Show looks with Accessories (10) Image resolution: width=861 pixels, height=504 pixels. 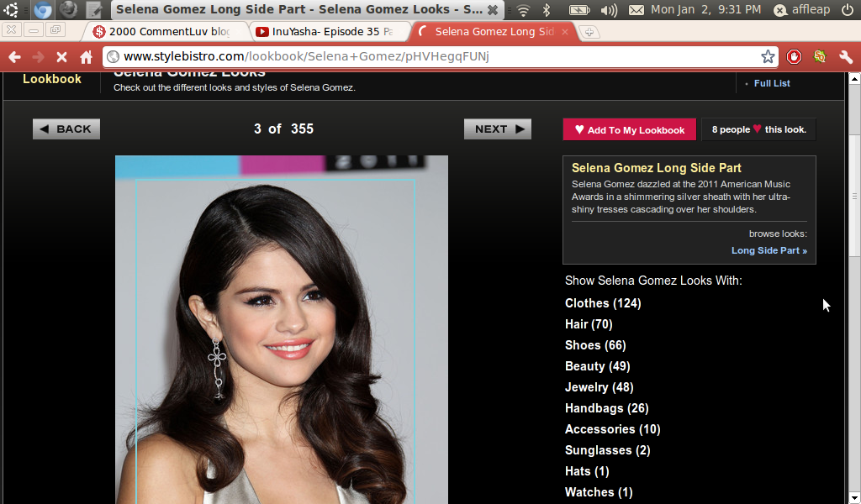613,429
